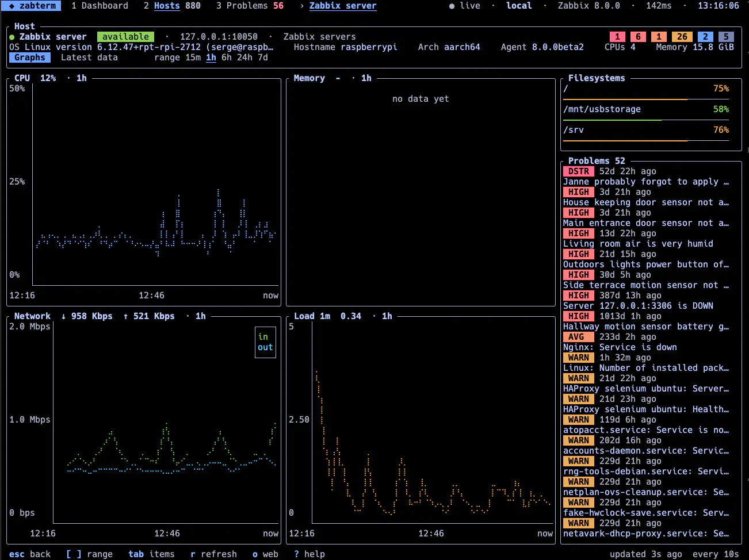Click ? help in footer
Image resolution: width=749 pixels, height=560 pixels.
(309, 554)
